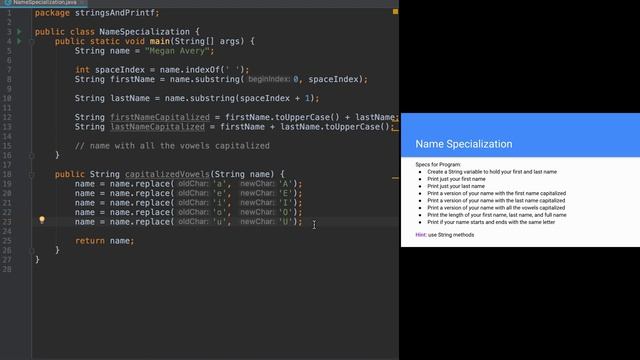The height and width of the screenshot is (360, 640).
Task: Click the capitalizedVowels method name
Action: pos(167,174)
